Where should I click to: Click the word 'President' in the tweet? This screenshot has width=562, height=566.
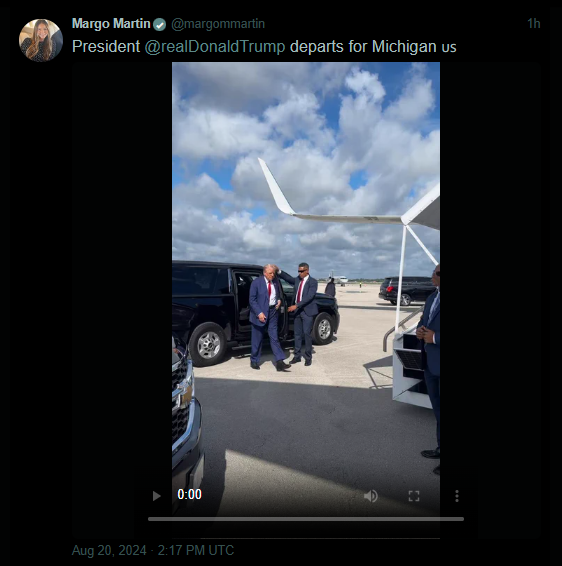[x=106, y=47]
